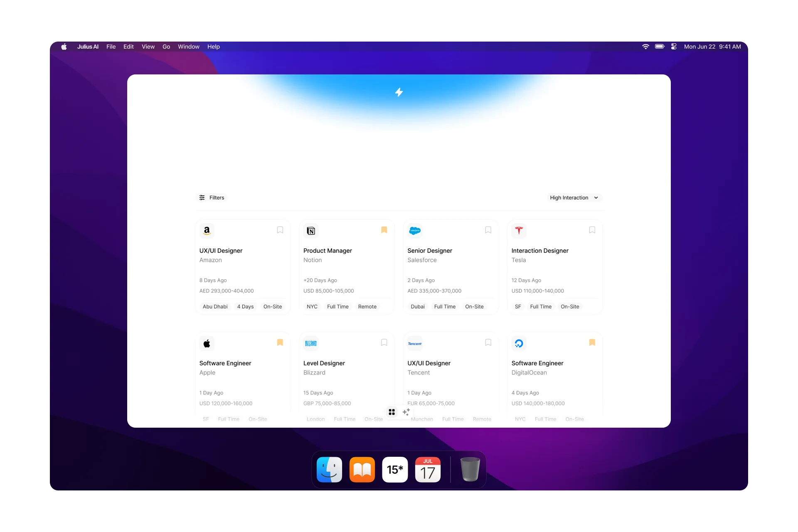Unbookmark the Apple Software Engineer job
The height and width of the screenshot is (532, 798).
click(x=280, y=342)
